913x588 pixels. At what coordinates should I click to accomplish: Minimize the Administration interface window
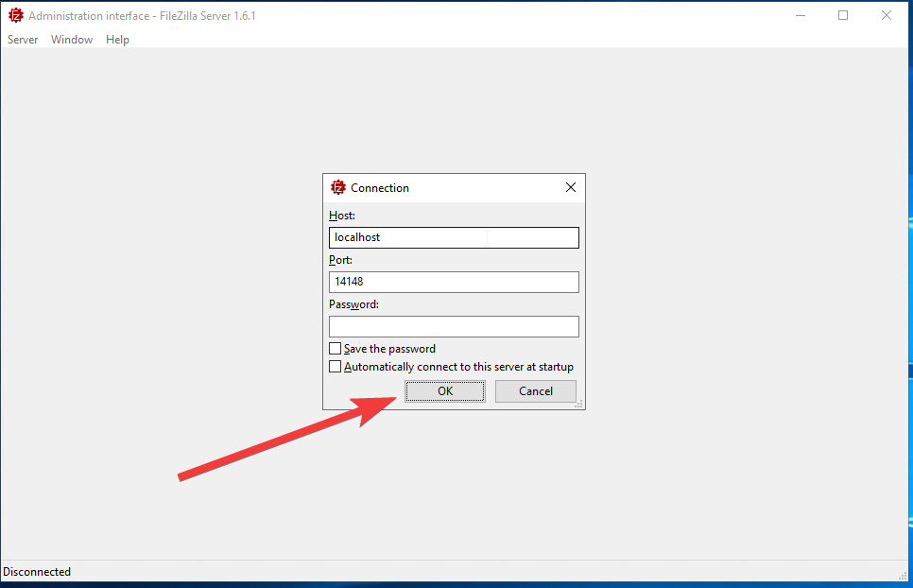pos(801,16)
